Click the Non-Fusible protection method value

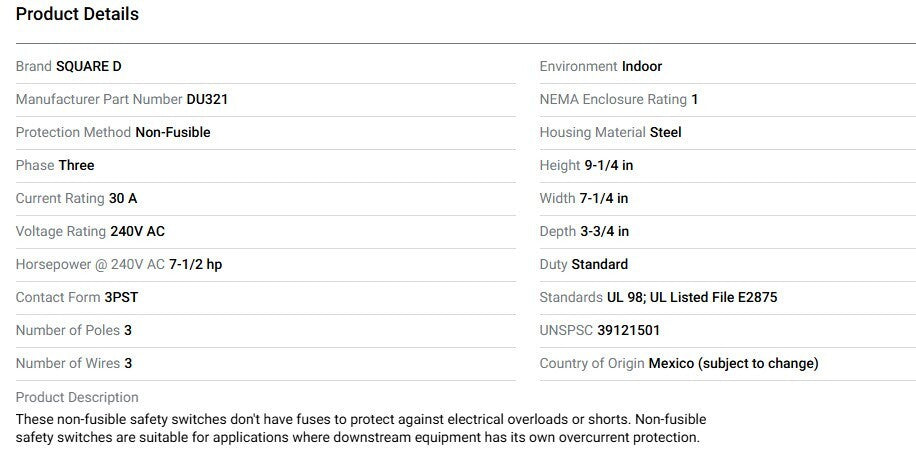pyautogui.click(x=173, y=132)
